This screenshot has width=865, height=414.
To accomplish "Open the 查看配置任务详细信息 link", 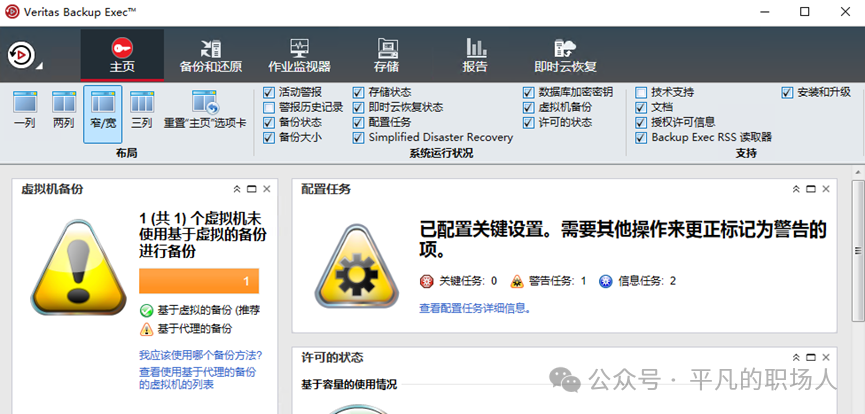I will coord(475,308).
